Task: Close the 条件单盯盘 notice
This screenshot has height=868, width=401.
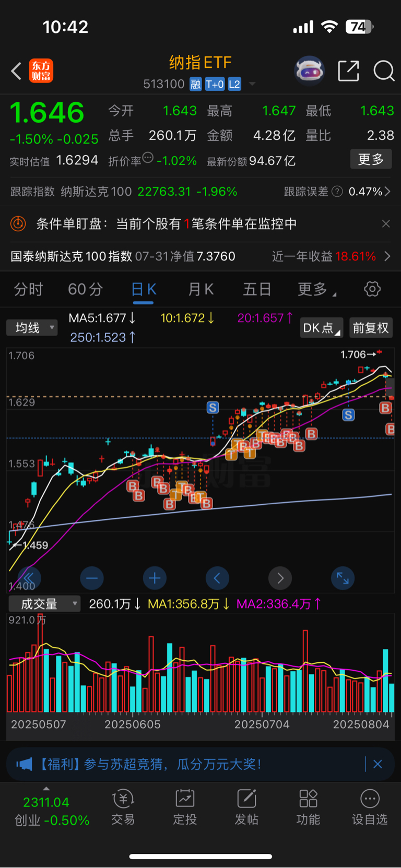Action: point(386,224)
